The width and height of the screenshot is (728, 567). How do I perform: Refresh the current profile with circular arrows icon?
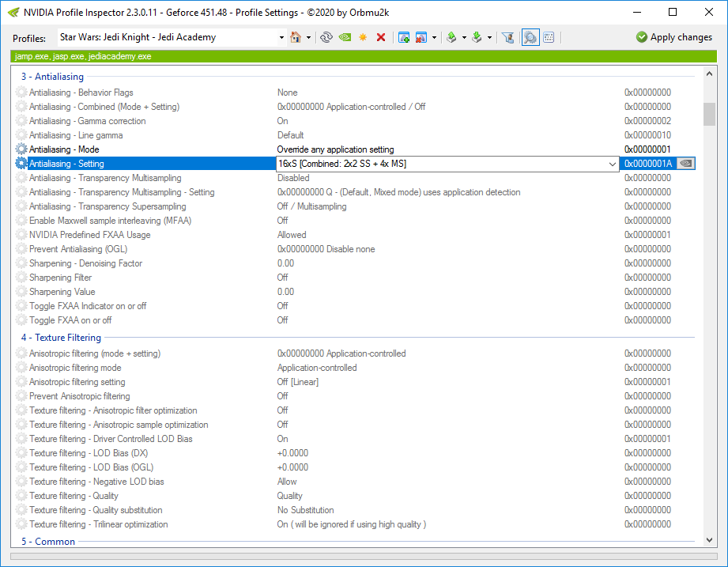[326, 37]
